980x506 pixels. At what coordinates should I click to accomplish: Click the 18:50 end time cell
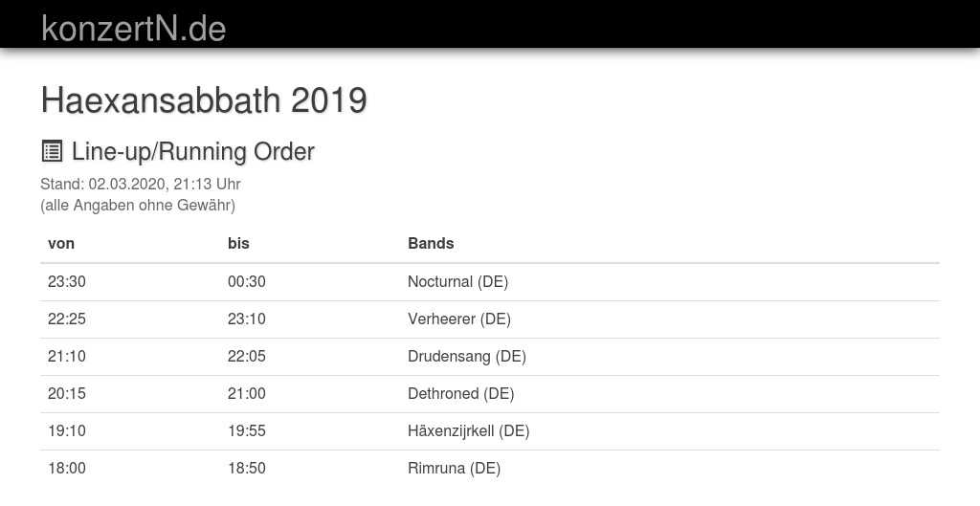247,468
